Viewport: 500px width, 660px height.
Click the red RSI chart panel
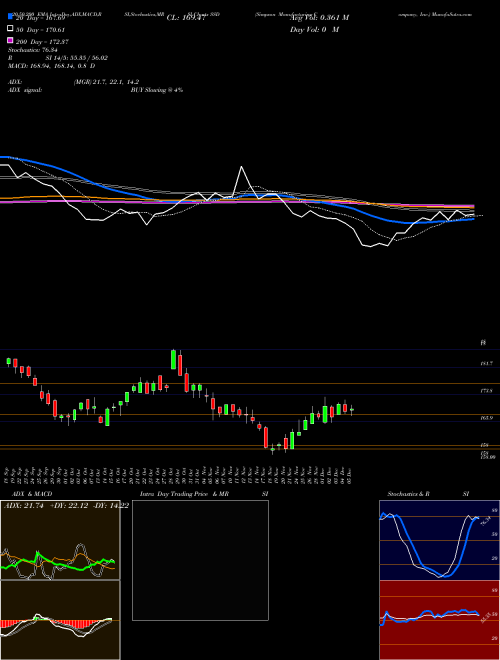coord(439,620)
